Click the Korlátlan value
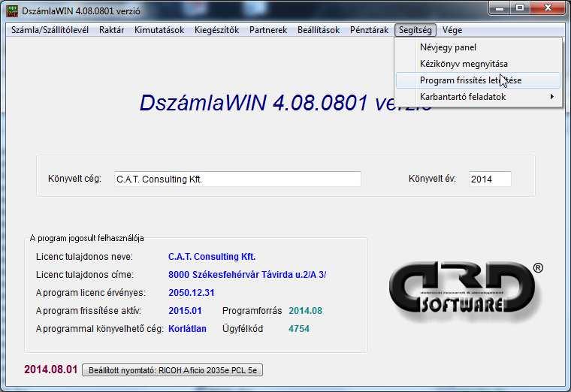 click(x=187, y=329)
